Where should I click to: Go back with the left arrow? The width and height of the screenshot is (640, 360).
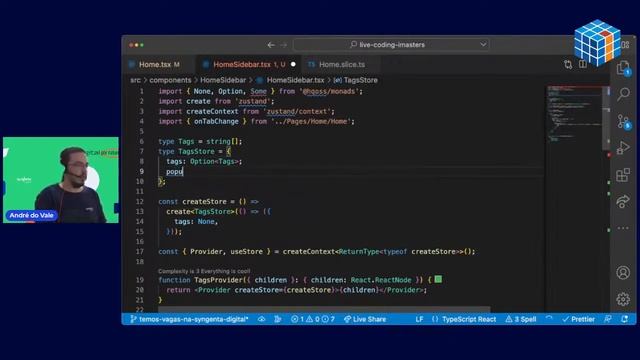[x=271, y=45]
